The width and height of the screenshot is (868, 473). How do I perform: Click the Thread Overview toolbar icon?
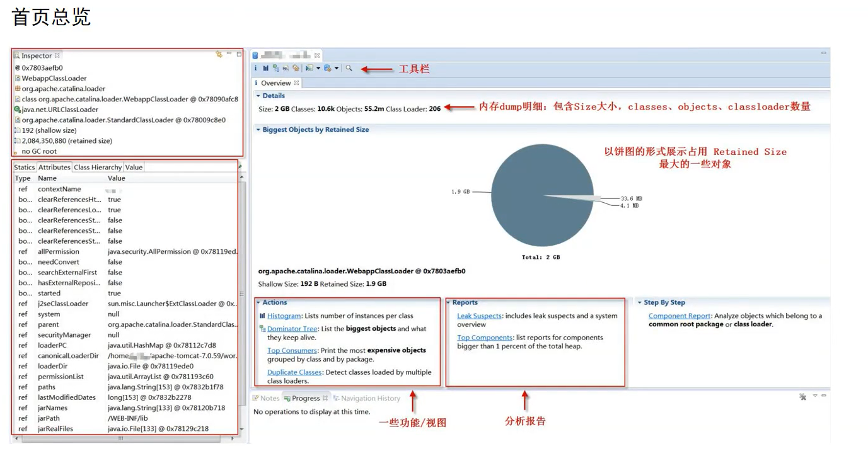tap(296, 68)
